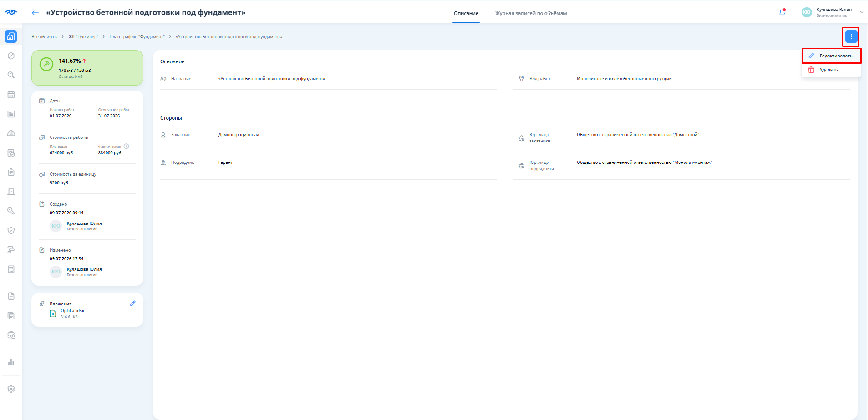Open the document-with-checkmark sidebar icon
Viewport: 868px width, 420px height.
click(x=11, y=153)
